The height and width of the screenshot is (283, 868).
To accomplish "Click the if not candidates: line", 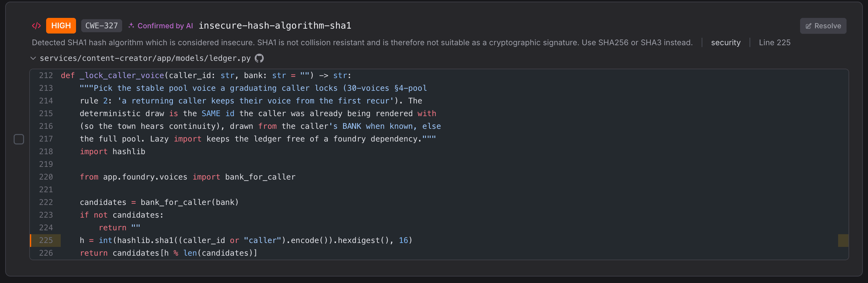I will (x=121, y=215).
